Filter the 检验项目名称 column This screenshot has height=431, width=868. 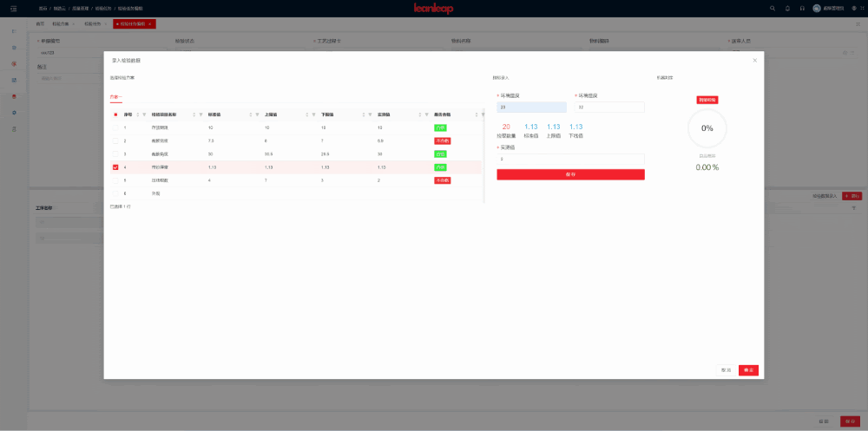coord(201,114)
